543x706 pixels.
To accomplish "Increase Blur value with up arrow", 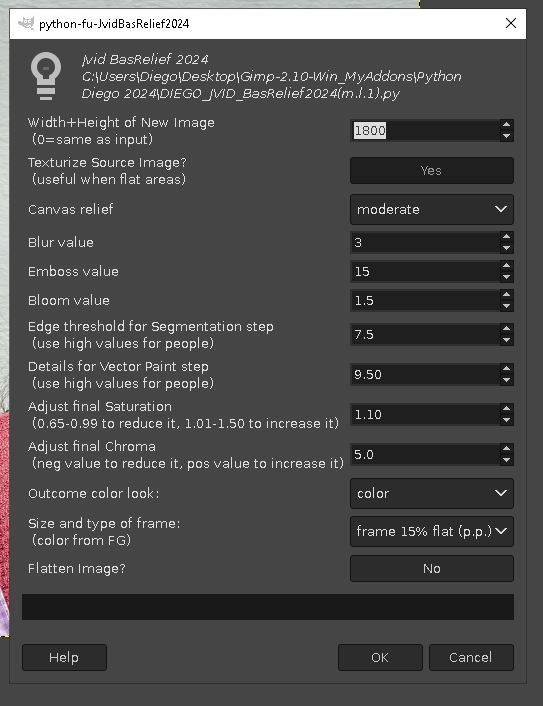I will coord(507,237).
